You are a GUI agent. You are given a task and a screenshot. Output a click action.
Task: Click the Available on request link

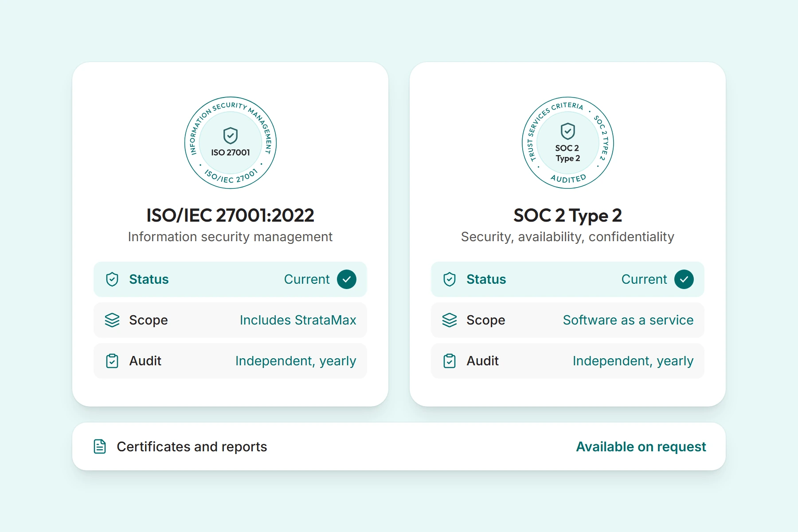pyautogui.click(x=641, y=446)
